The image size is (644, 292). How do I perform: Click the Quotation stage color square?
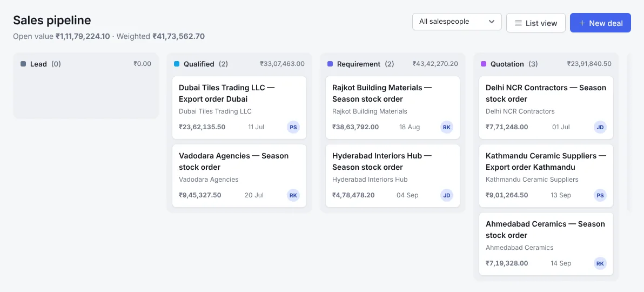click(x=484, y=64)
